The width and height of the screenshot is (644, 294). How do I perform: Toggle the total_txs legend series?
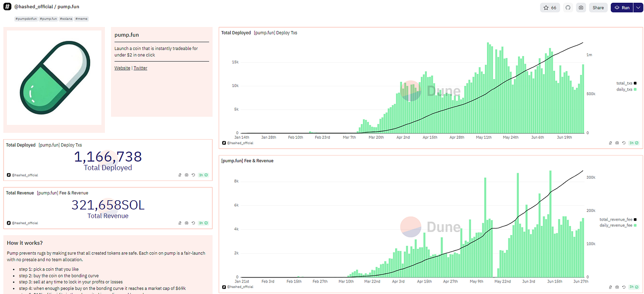(626, 83)
